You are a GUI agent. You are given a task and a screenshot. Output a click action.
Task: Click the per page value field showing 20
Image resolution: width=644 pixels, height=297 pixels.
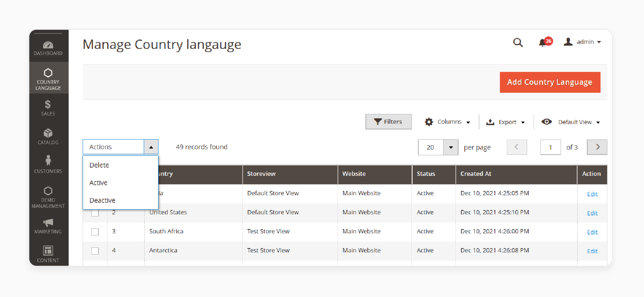tap(431, 147)
